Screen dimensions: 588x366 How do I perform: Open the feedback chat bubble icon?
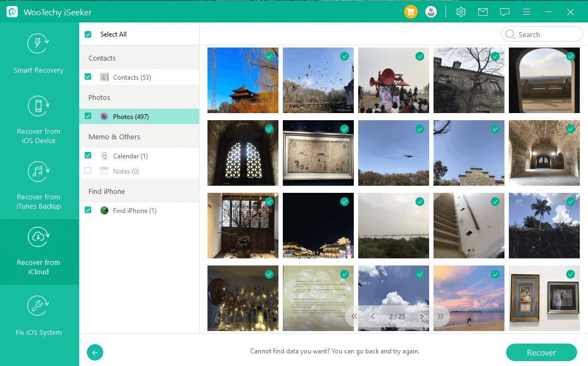click(x=504, y=11)
